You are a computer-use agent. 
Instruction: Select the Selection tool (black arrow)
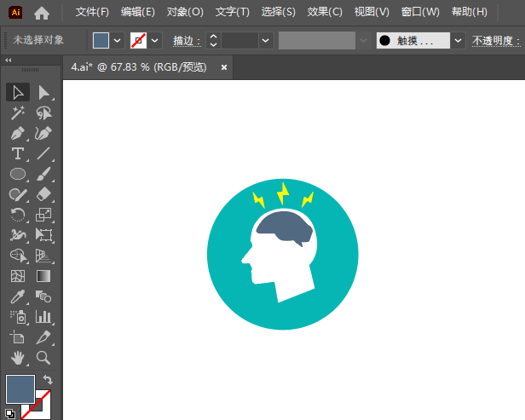18,92
